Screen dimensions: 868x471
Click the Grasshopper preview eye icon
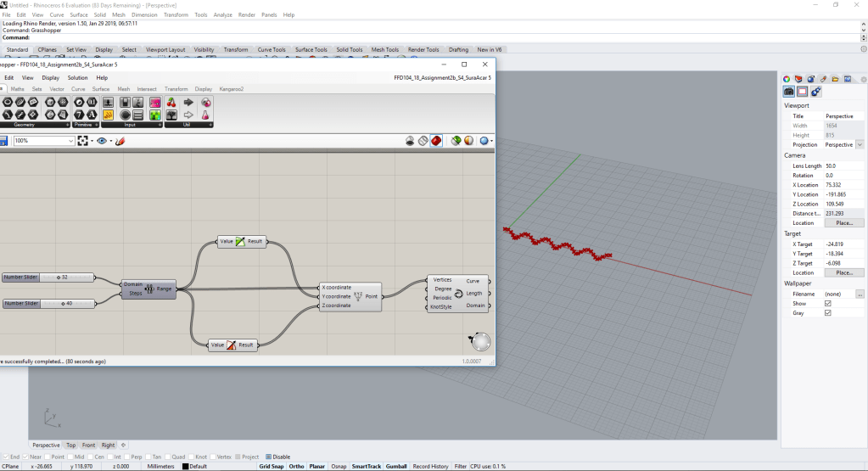pyautogui.click(x=103, y=141)
